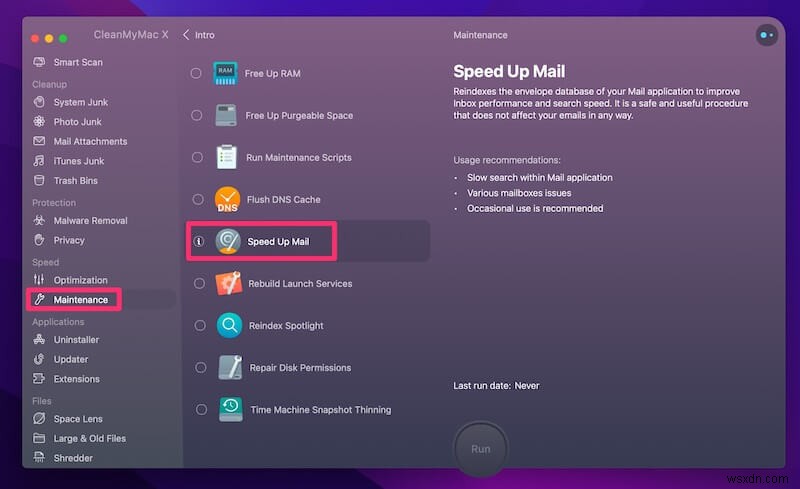Click the 'Various mailboxes issues' bullet

click(519, 193)
